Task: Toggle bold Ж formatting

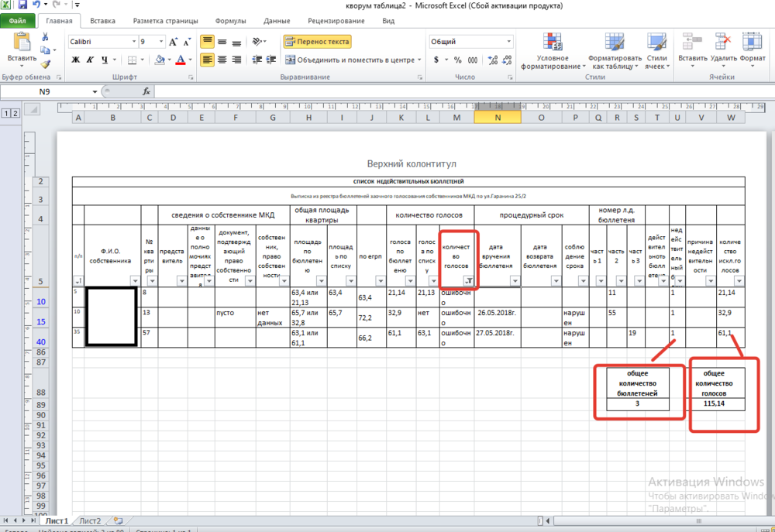Action: point(75,60)
